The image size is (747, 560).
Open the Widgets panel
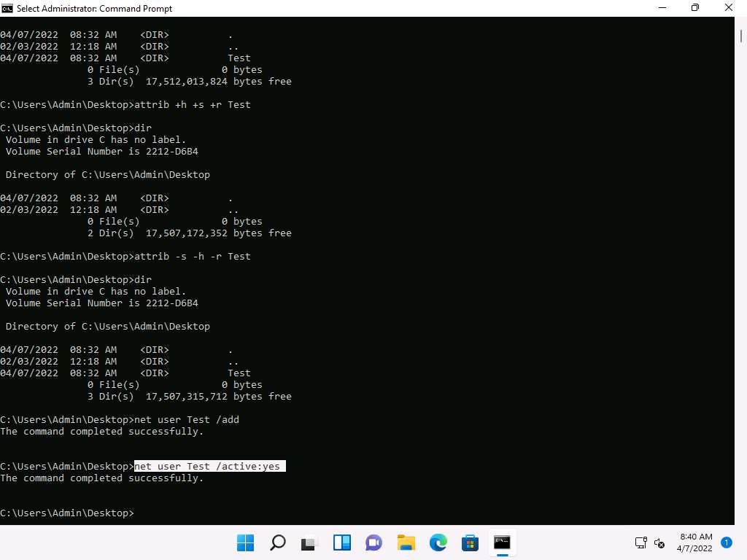pyautogui.click(x=342, y=542)
